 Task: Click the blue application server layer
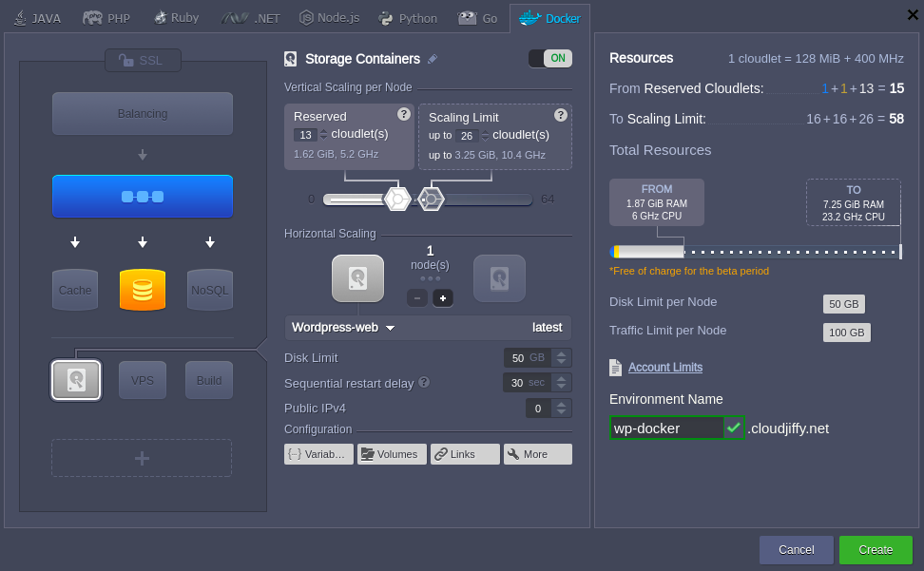143,197
